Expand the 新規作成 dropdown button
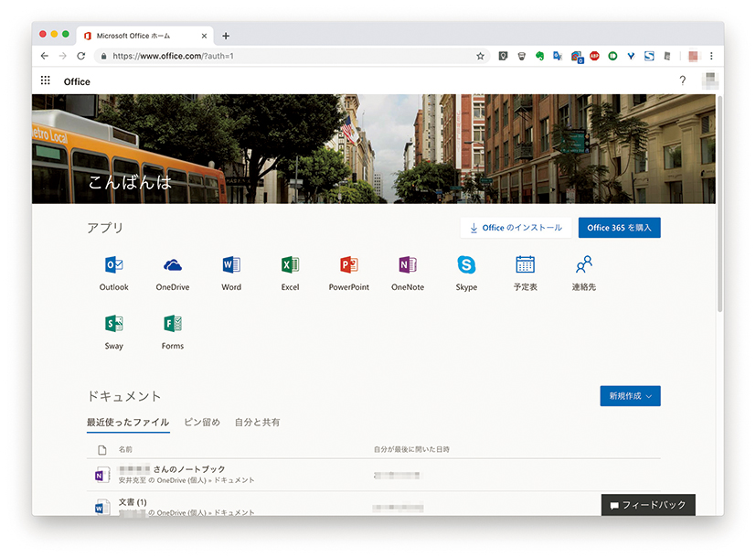756x558 pixels. (x=630, y=396)
